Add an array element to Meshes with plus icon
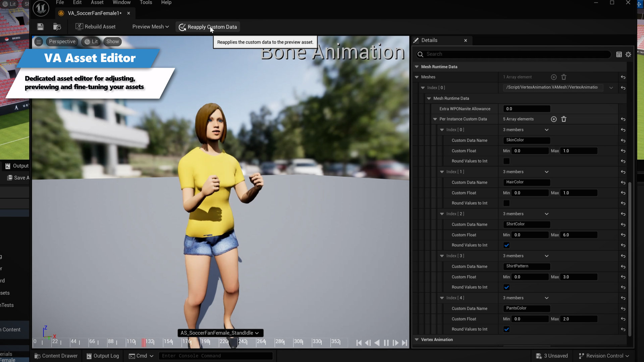644x362 pixels. (x=553, y=77)
